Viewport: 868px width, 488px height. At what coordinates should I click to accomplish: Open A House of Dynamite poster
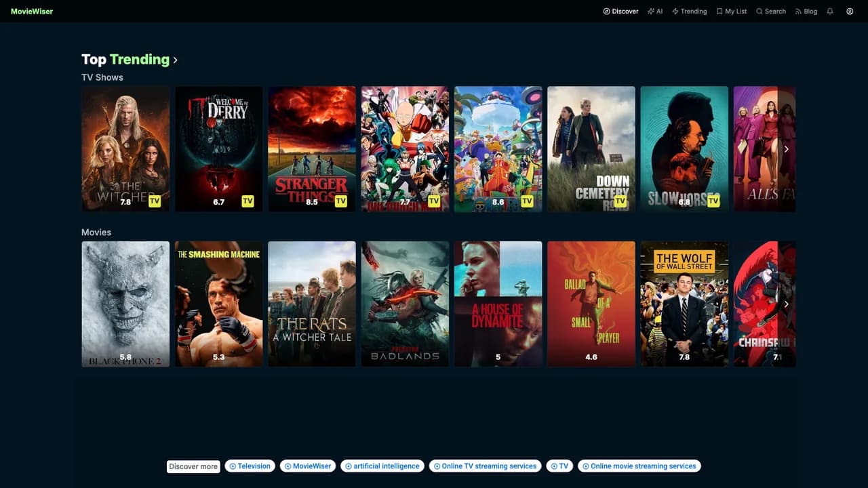coord(498,304)
